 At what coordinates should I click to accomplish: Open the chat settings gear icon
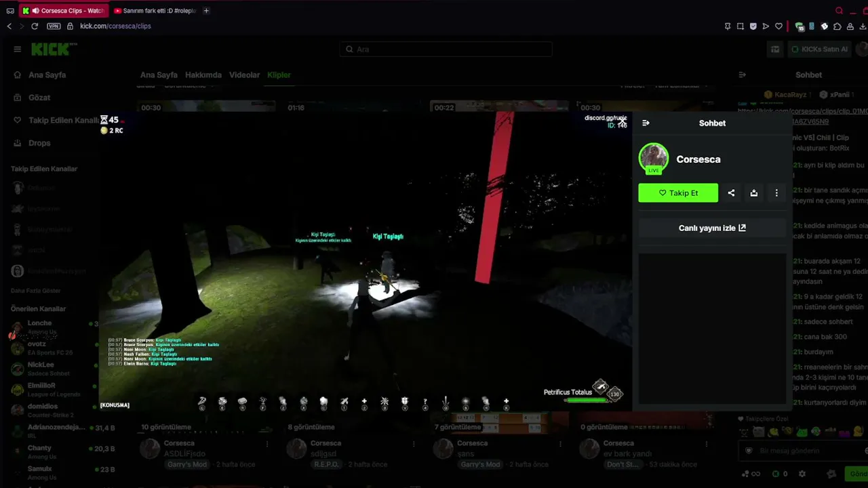[x=802, y=474]
